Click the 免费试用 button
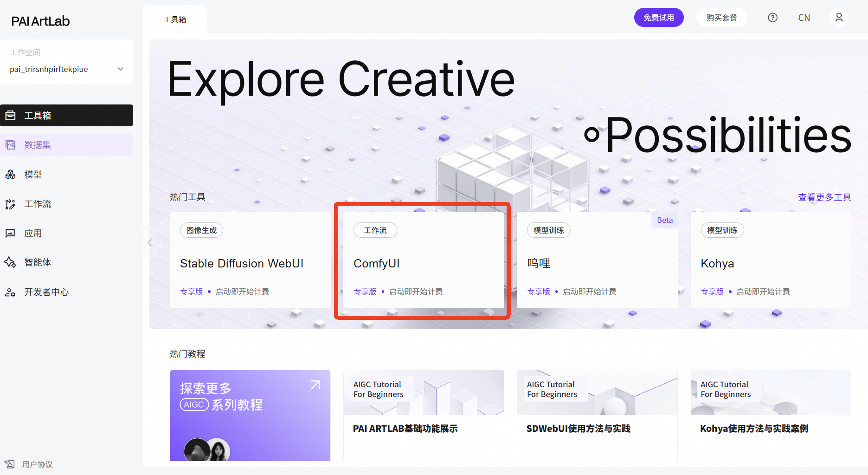Image resolution: width=868 pixels, height=475 pixels. pyautogui.click(x=659, y=18)
